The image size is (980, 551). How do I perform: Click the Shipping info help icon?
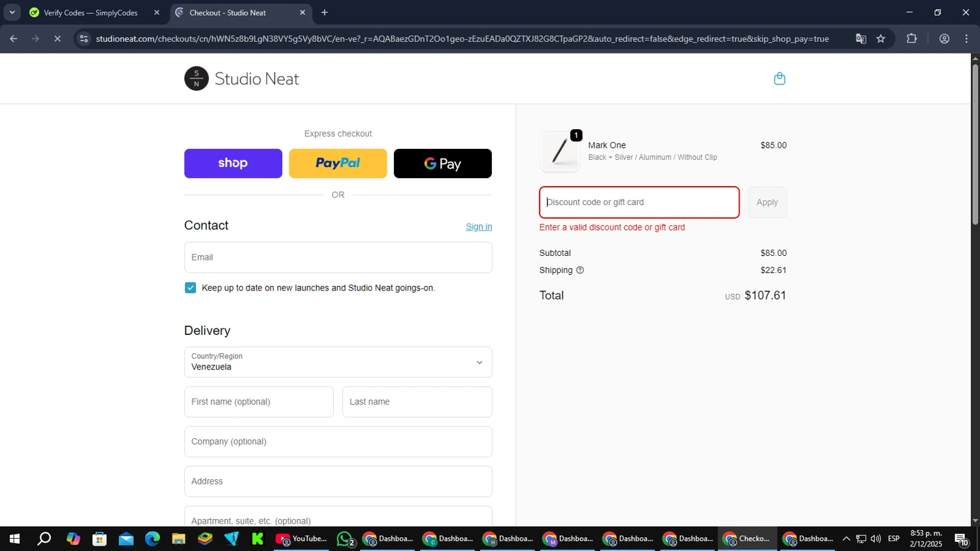(x=580, y=270)
